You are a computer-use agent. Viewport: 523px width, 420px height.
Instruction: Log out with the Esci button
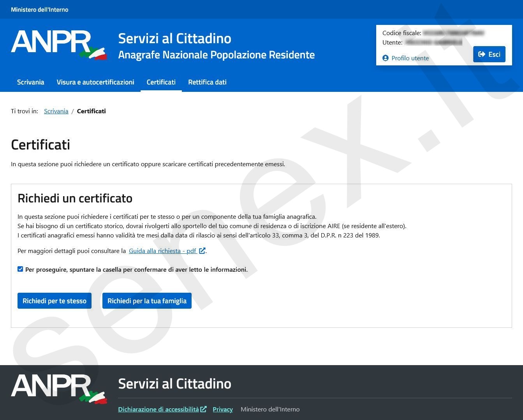(x=489, y=54)
